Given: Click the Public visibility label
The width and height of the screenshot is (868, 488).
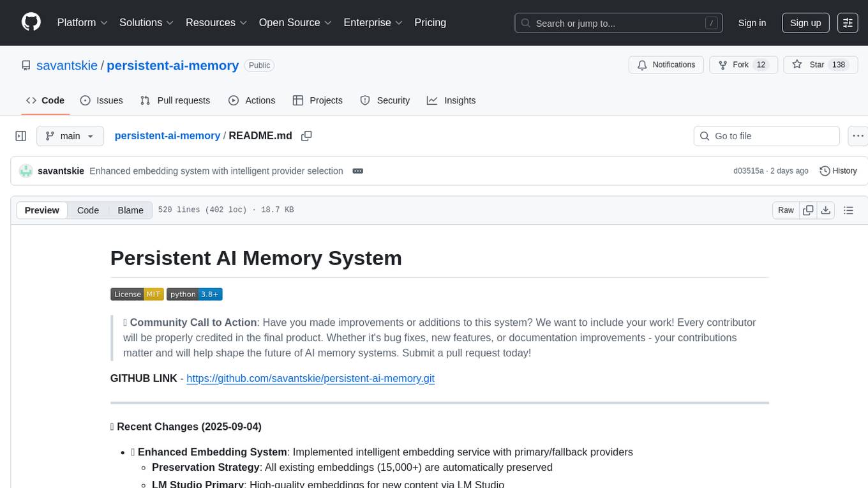Looking at the screenshot, I should [x=259, y=66].
